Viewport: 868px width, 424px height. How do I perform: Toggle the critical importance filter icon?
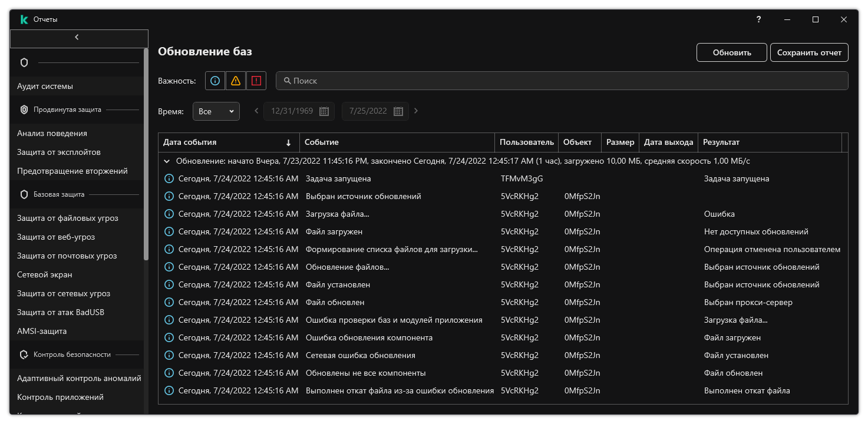tap(256, 81)
